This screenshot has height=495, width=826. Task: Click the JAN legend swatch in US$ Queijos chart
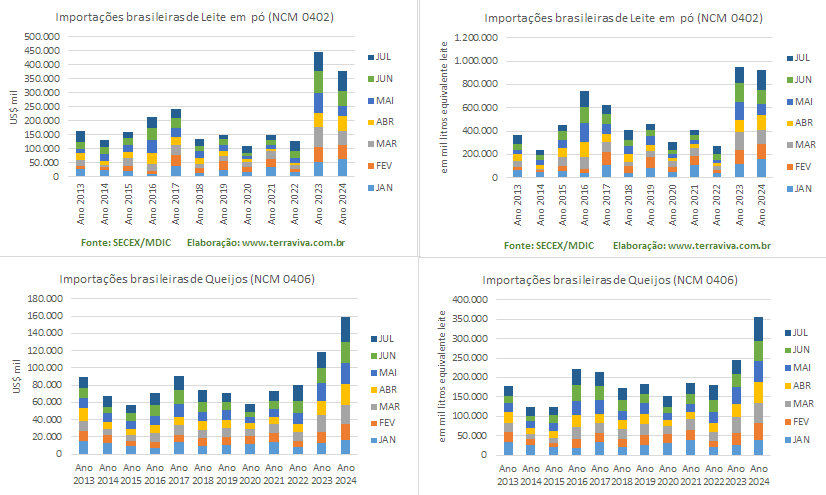(x=374, y=440)
